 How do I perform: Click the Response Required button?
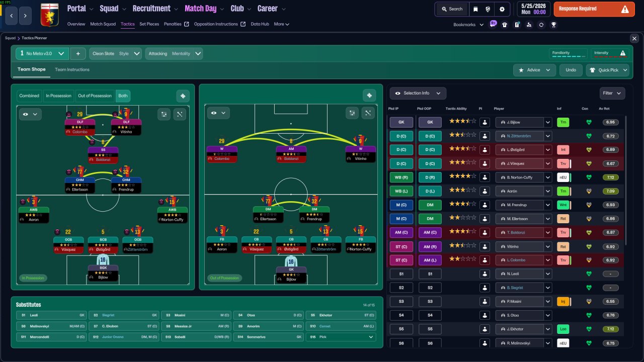(594, 9)
